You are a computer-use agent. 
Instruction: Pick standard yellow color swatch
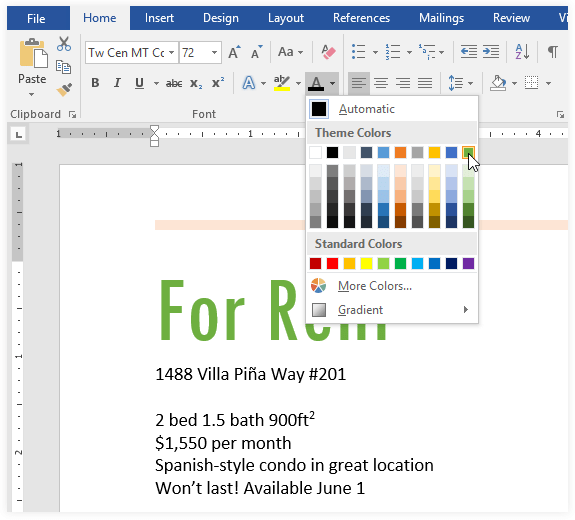tap(366, 263)
